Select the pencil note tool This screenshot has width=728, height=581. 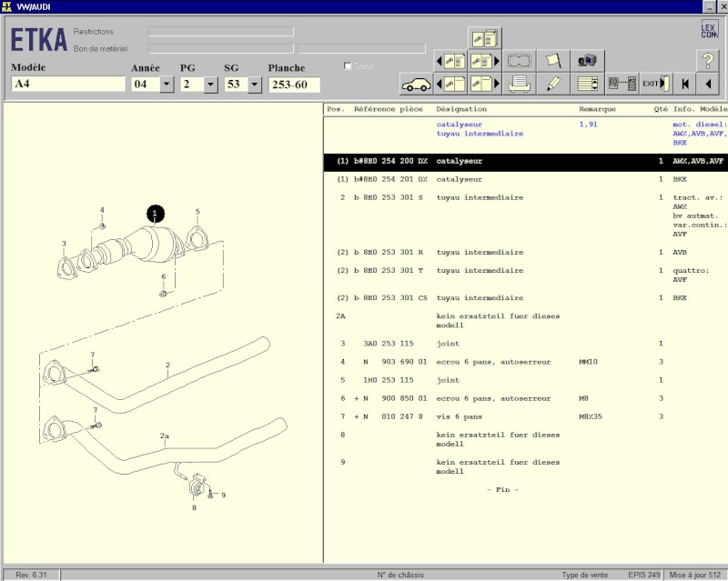pyautogui.click(x=553, y=84)
